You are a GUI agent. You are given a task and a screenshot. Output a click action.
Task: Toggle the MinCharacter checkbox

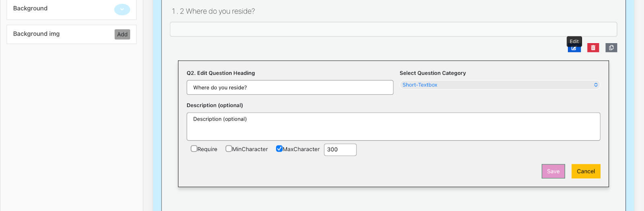(x=229, y=149)
